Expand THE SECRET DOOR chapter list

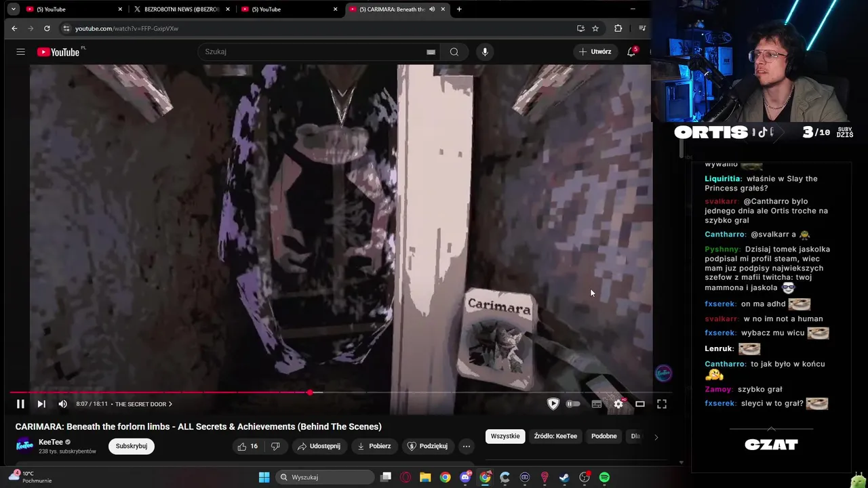coord(143,404)
